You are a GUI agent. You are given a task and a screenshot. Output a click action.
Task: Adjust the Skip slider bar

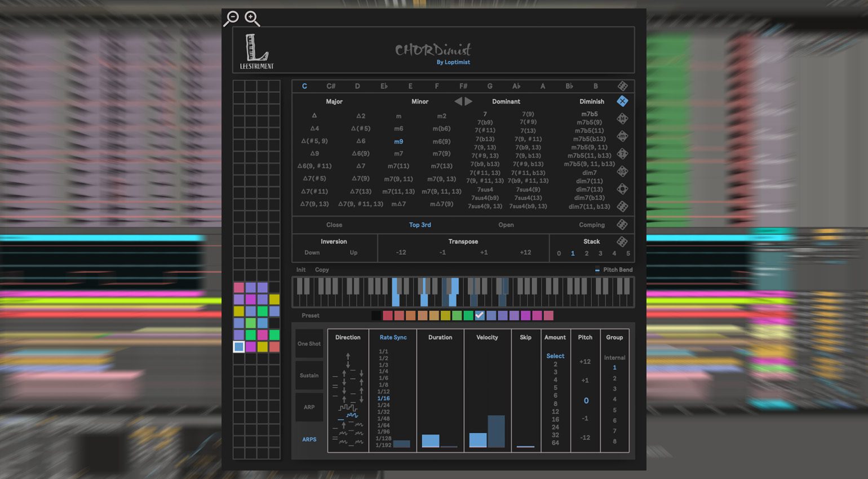pos(525,446)
